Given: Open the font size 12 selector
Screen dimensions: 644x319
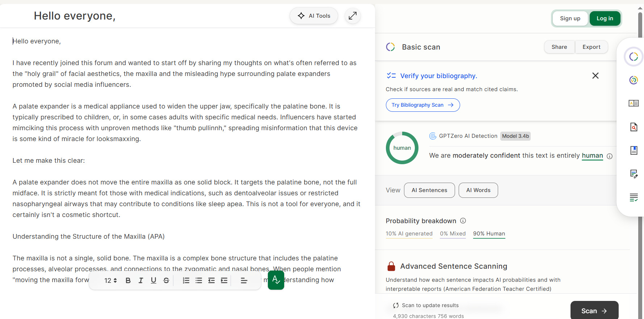Looking at the screenshot, I should click(110, 280).
